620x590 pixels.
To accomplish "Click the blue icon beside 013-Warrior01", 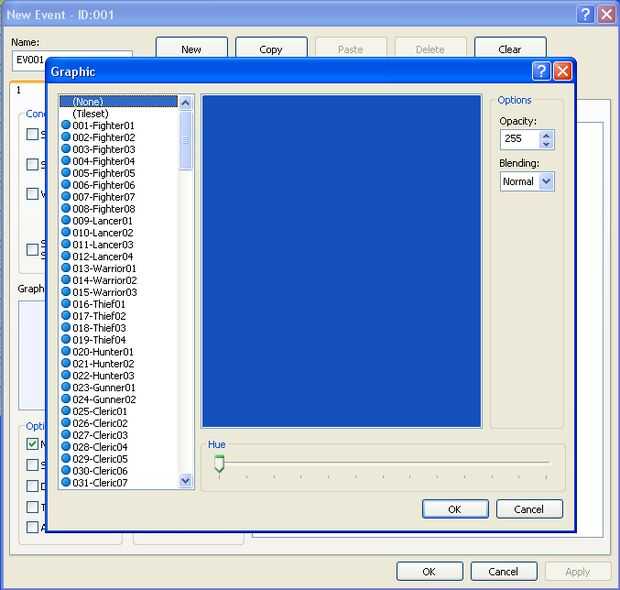I will [x=66, y=268].
